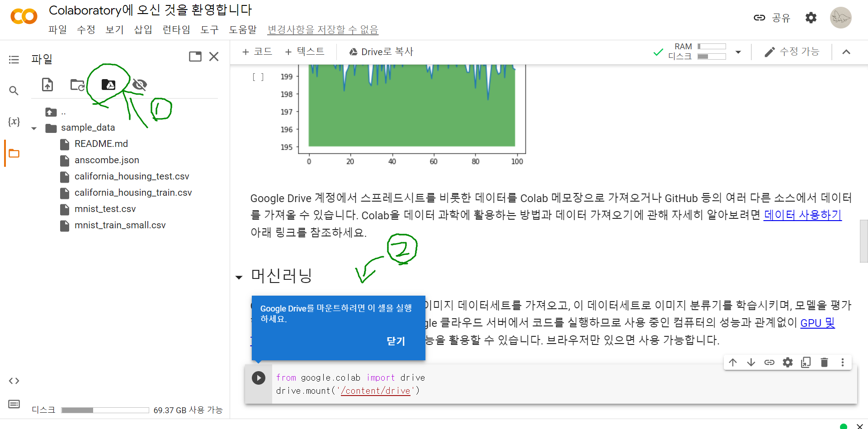Viewport: 868px width, 429px height.
Task: Click Drive로 복사 button
Action: pyautogui.click(x=381, y=52)
